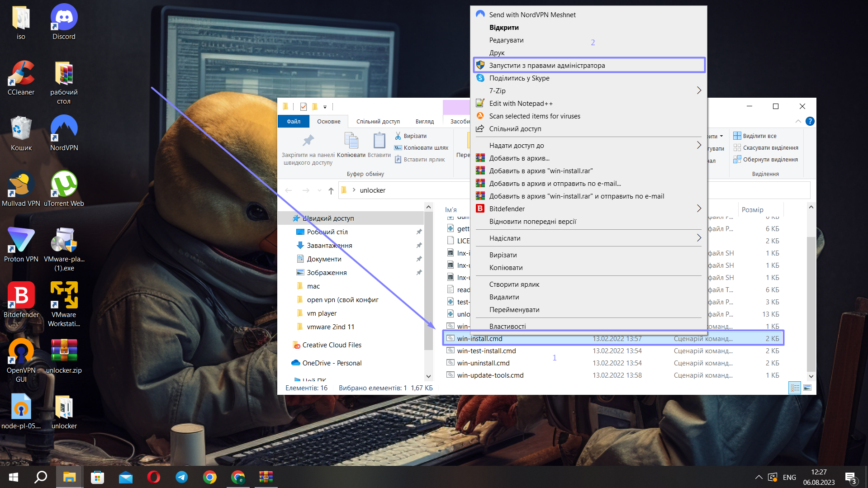Open the Discord desktop shortcut

coord(64,22)
